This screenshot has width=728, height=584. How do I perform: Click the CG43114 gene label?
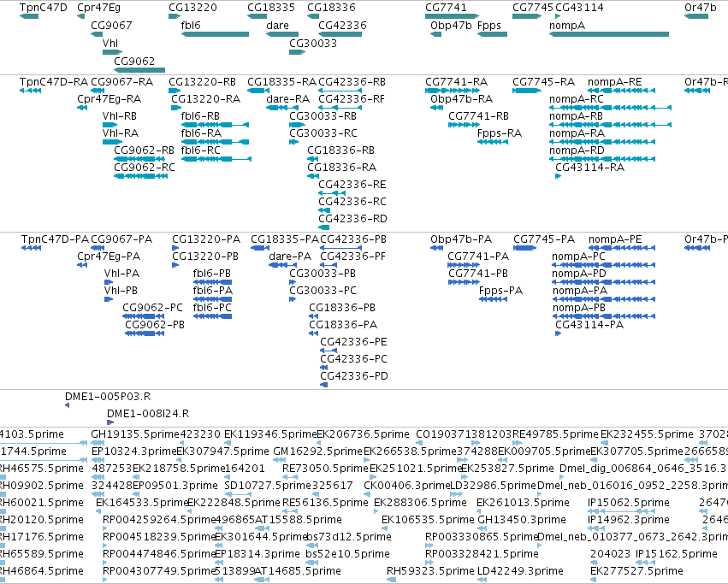[x=579, y=8]
